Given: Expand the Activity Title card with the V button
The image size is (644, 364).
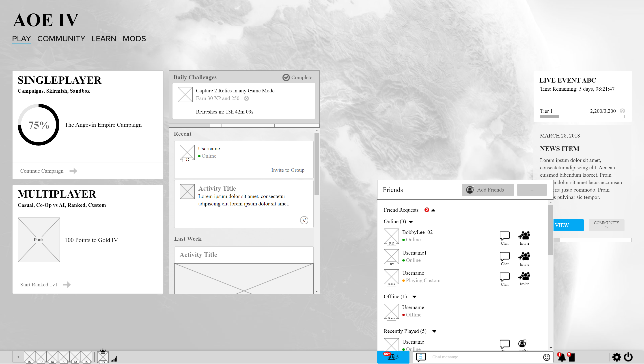Looking at the screenshot, I should (304, 220).
